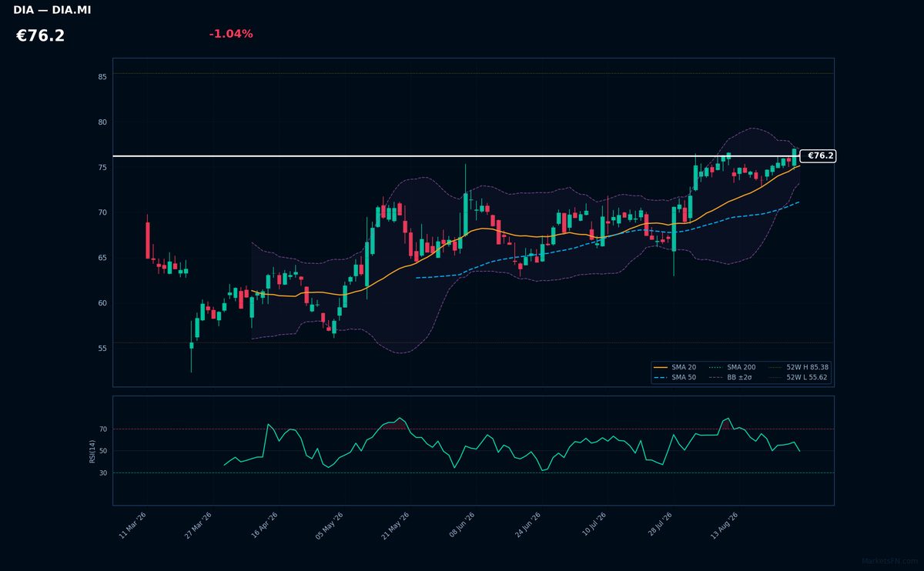Click the BB ±2σ legend entry
Image resolution: width=924 pixels, height=571 pixels.
730,378
